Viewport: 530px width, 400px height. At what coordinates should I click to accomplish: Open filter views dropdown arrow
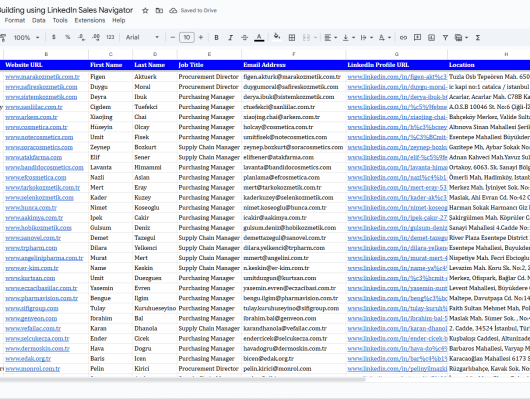[x=466, y=38]
